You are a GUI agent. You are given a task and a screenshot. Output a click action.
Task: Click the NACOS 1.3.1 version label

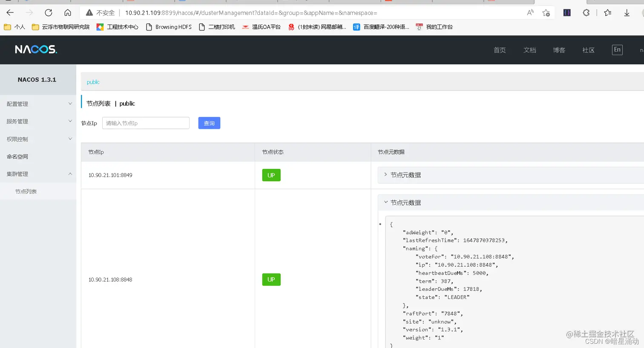pyautogui.click(x=37, y=80)
